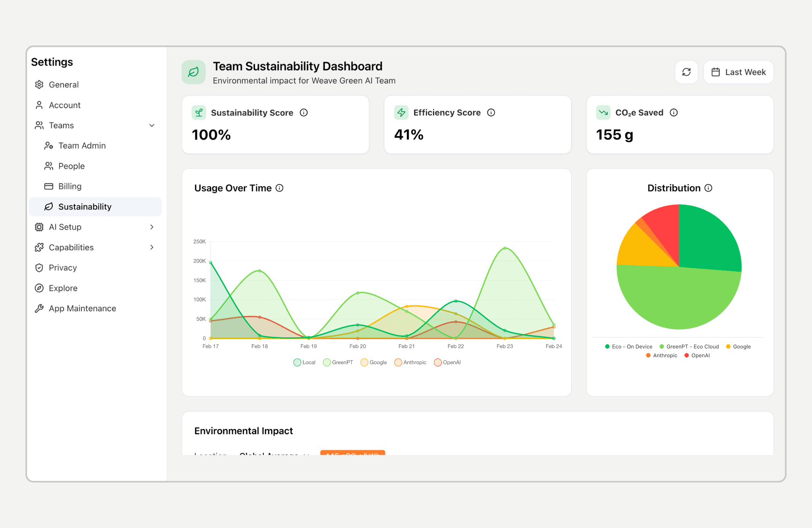Expand the AI Setup submenu
The width and height of the screenshot is (812, 528).
point(152,227)
